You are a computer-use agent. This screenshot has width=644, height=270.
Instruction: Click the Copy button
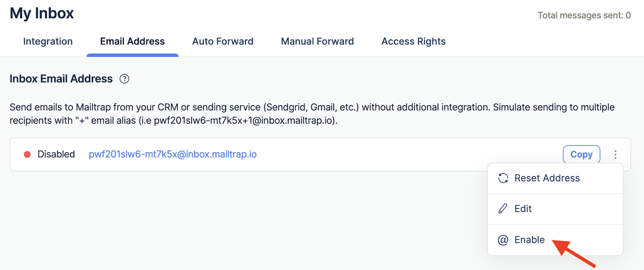pyautogui.click(x=581, y=154)
